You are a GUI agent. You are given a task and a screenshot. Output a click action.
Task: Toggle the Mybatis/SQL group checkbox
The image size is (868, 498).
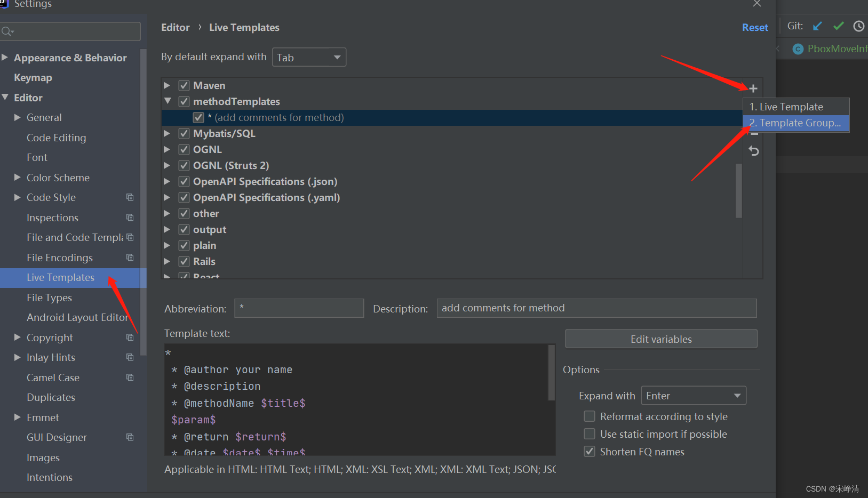[x=184, y=133]
